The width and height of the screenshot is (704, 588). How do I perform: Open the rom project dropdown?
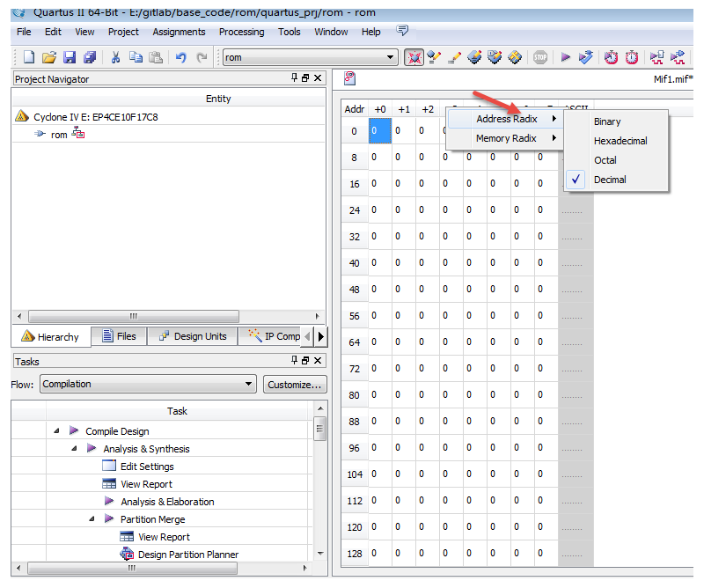point(390,57)
